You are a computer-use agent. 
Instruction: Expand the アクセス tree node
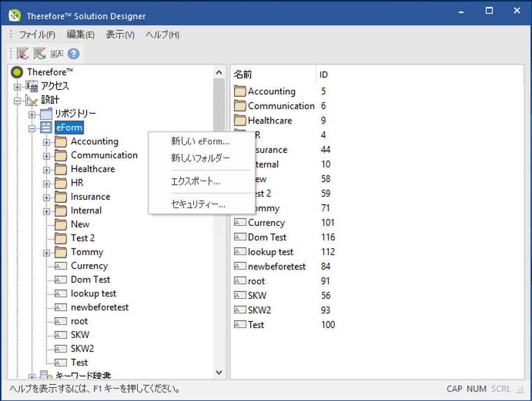pos(17,87)
